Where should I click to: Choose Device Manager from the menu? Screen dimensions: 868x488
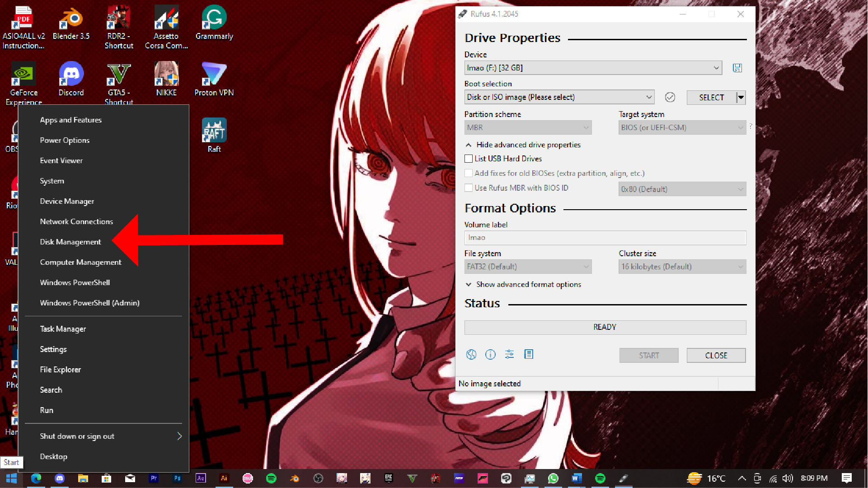click(103, 201)
